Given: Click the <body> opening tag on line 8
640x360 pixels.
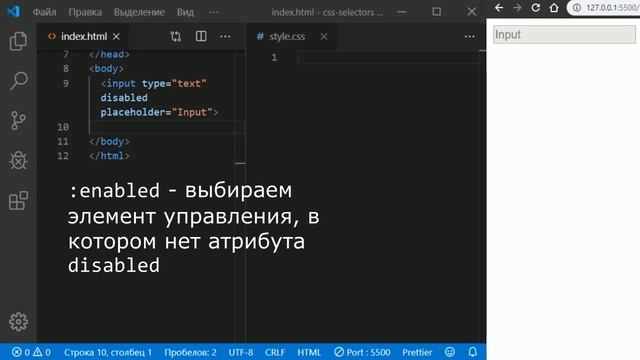Looking at the screenshot, I should click(107, 69).
